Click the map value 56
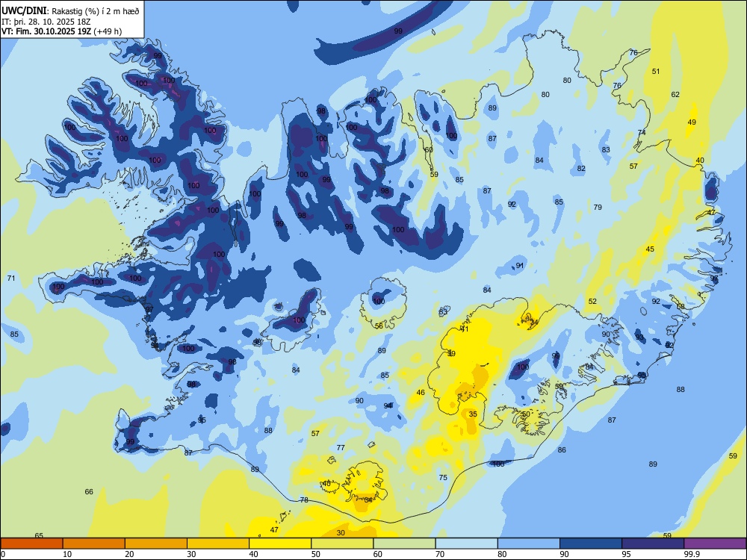 click(379, 326)
